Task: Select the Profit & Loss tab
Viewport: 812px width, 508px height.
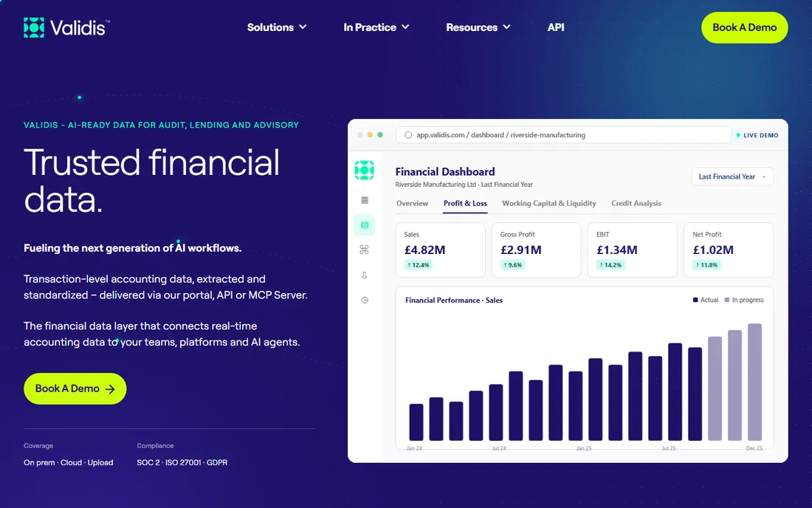Action: click(x=465, y=204)
